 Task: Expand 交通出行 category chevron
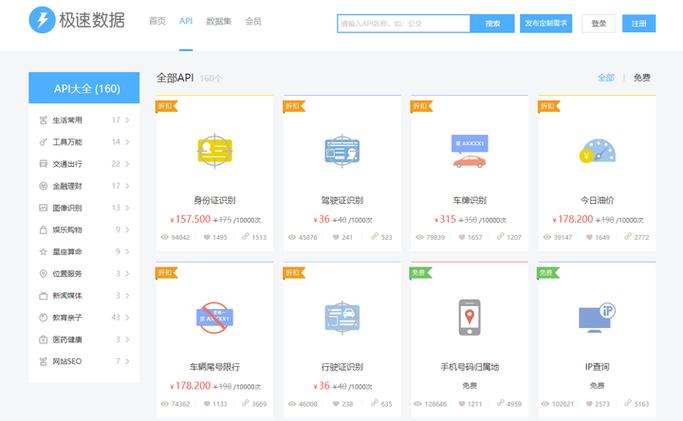(x=128, y=164)
